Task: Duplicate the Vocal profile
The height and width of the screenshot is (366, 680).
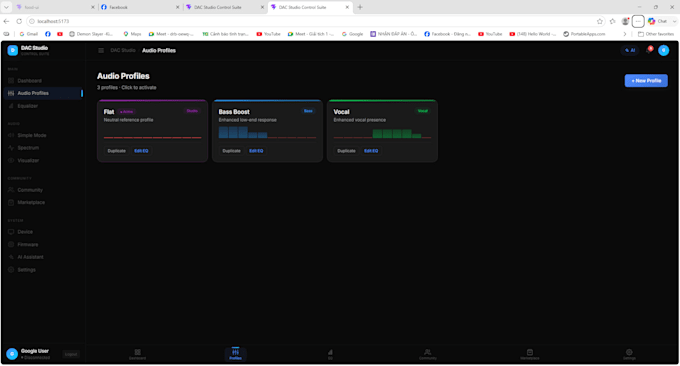Action: click(347, 151)
